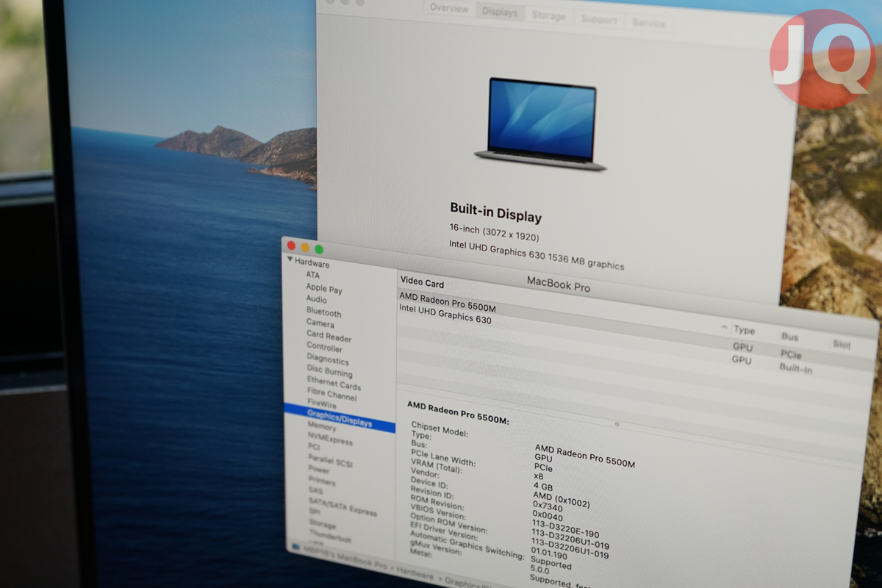Click MBP16's MacBook Pro in the path bar
The image size is (882, 588).
[345, 557]
